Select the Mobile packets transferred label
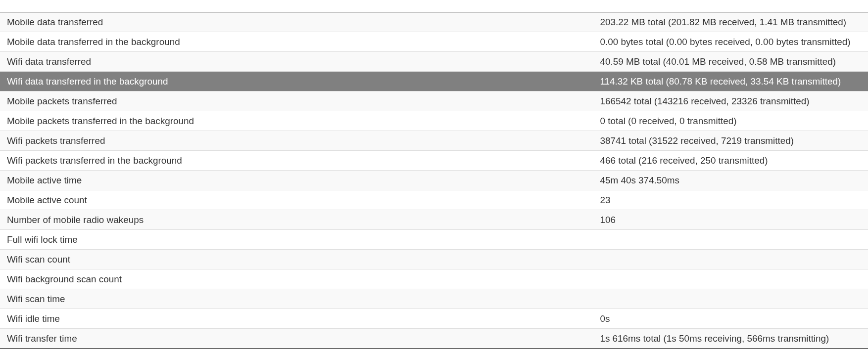 click(x=62, y=101)
